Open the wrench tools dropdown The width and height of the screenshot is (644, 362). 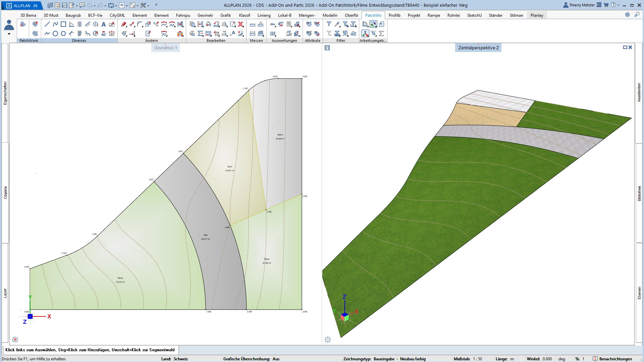148,6
